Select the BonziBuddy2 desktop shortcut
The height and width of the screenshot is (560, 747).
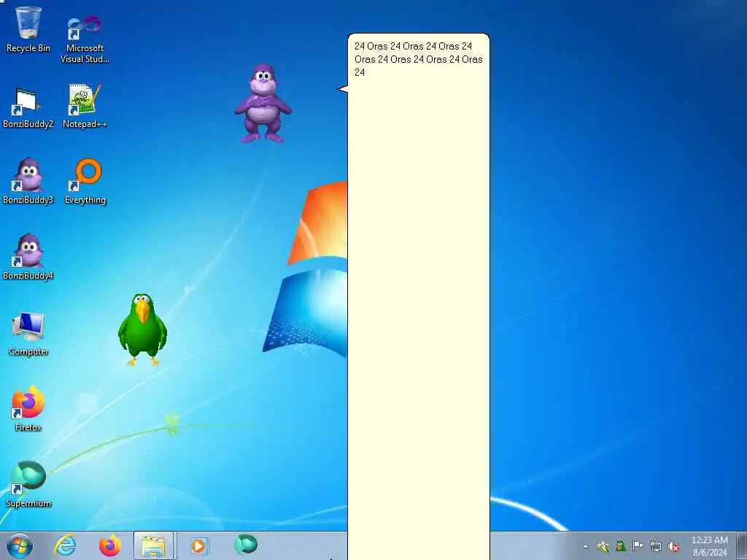pos(28,108)
